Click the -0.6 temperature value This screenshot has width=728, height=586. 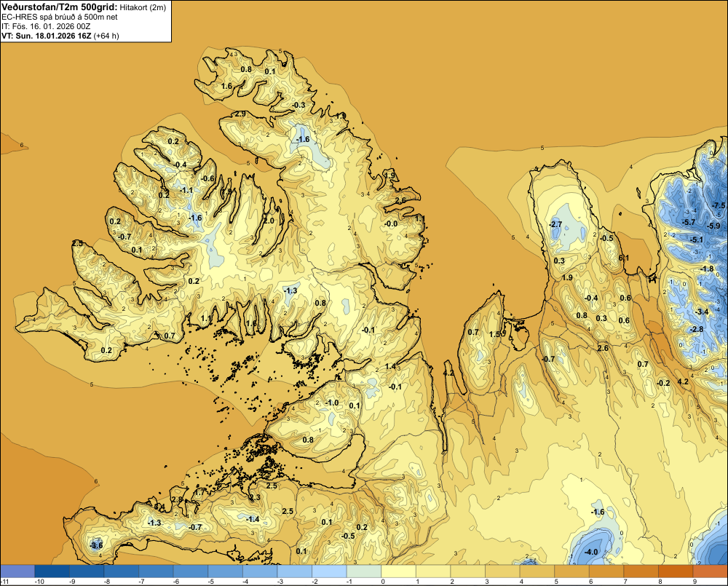coord(208,178)
